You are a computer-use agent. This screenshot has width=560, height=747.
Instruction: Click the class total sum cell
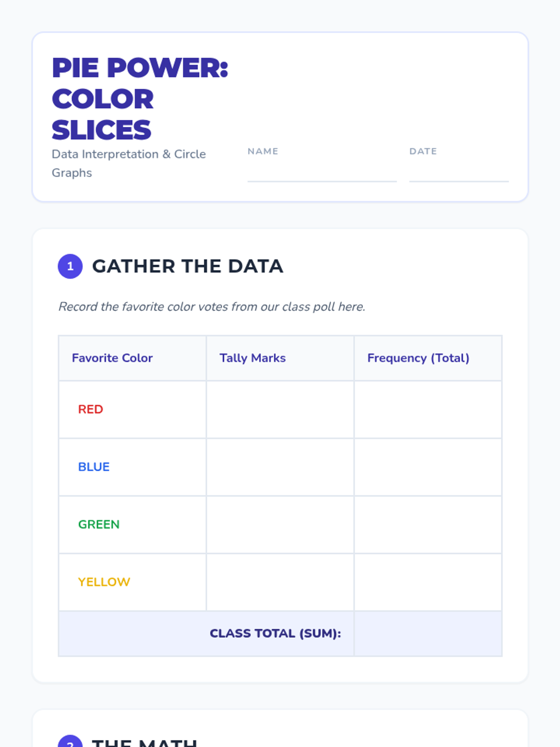[427, 634]
